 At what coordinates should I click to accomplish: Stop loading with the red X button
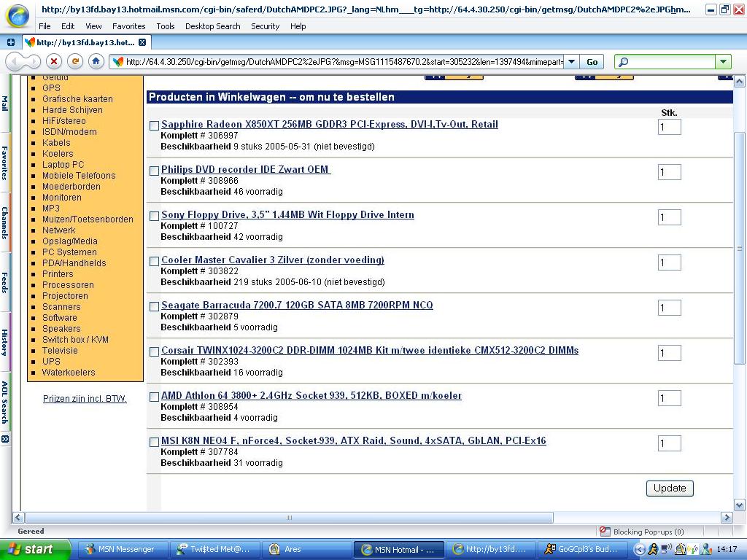coord(54,61)
